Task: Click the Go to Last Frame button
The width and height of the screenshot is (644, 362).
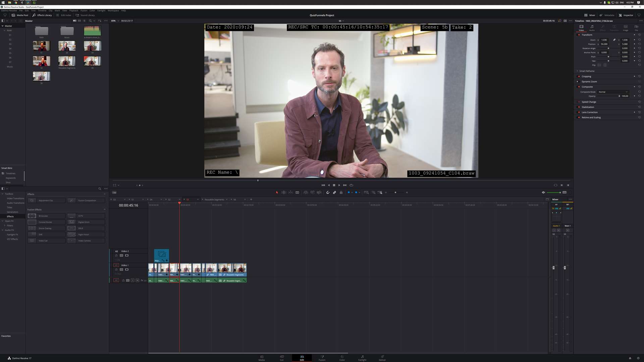Action: (x=345, y=185)
